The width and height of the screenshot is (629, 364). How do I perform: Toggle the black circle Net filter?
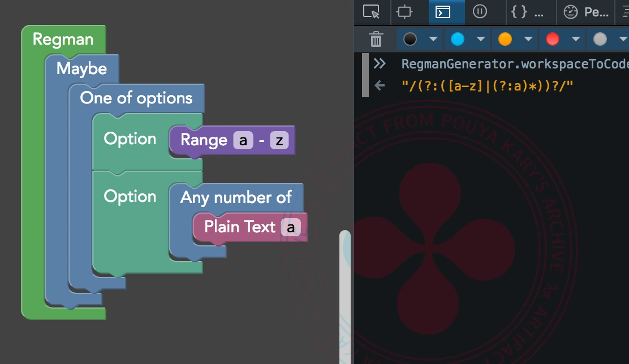(x=411, y=39)
